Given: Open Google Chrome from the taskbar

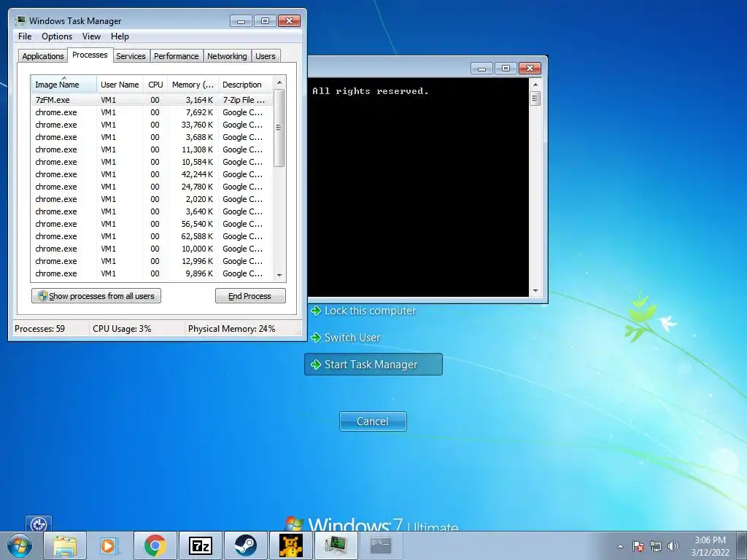Looking at the screenshot, I should tap(155, 545).
